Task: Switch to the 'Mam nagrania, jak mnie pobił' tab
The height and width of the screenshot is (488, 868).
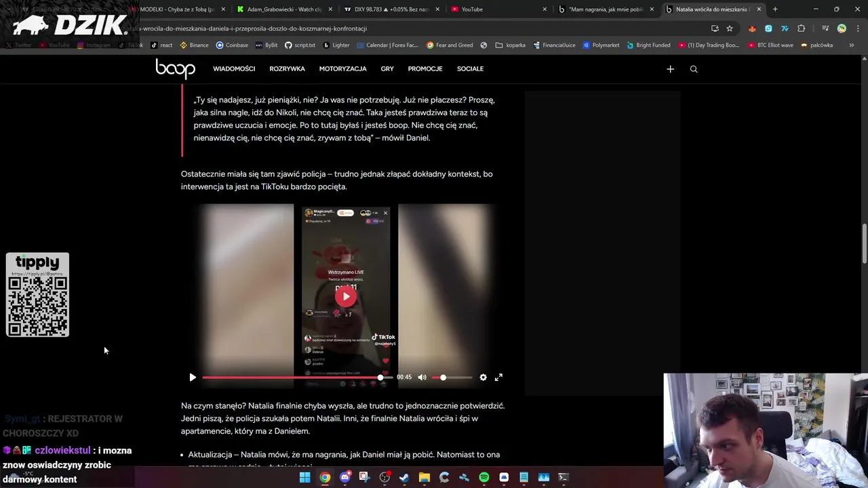Action: tap(606, 9)
